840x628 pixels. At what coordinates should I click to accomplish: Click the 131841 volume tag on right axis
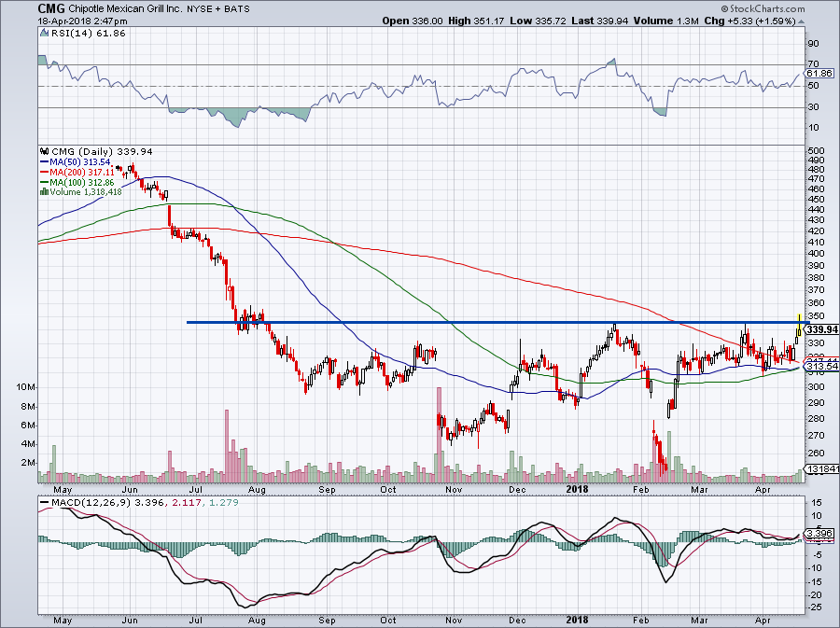[823, 468]
